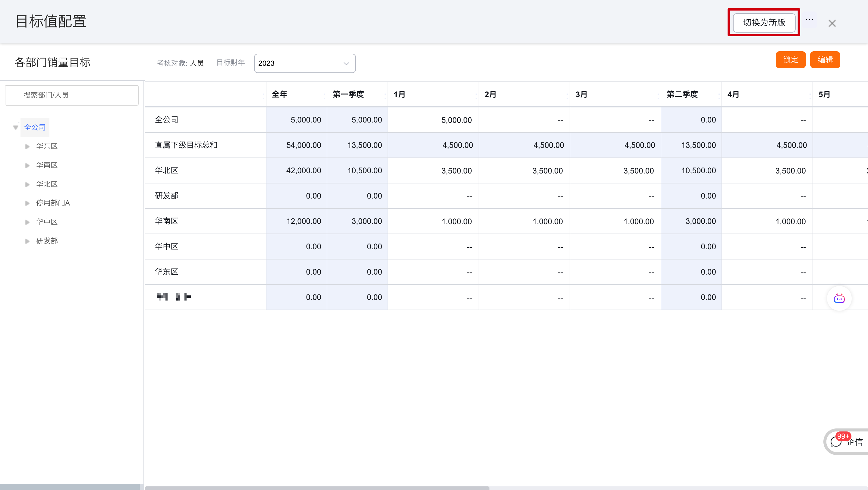
Task: Click the horizontal table scrollbar
Action: tap(317, 488)
